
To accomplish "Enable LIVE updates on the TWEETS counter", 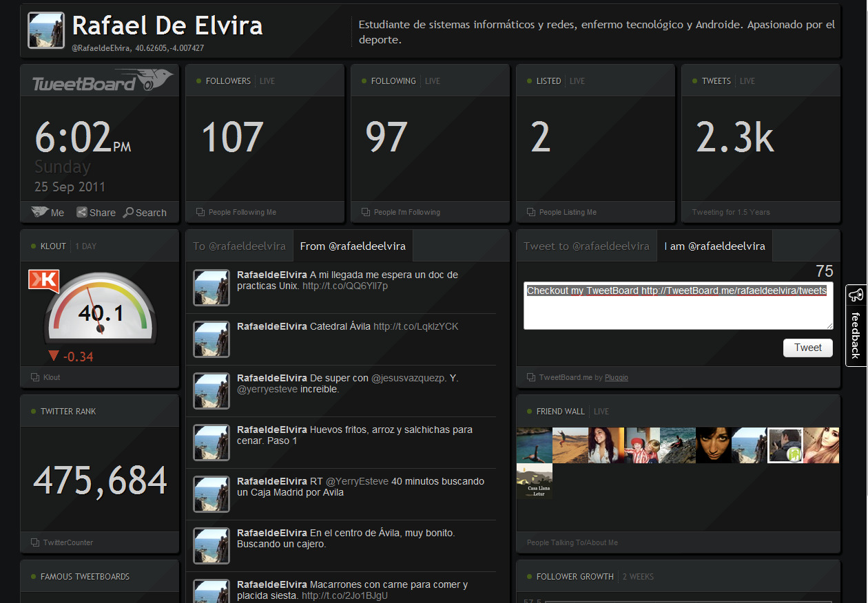I will 747,81.
